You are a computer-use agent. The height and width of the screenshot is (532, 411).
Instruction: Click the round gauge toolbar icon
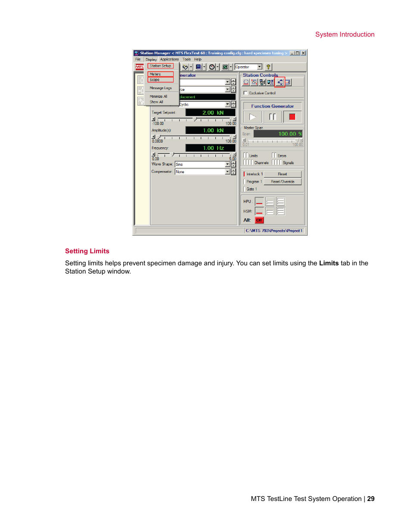(212, 67)
